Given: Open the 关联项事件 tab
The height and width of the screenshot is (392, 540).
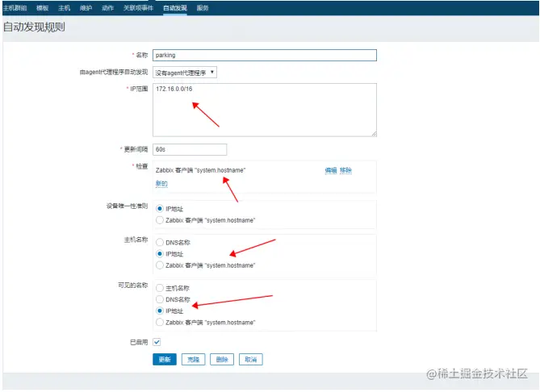Looking at the screenshot, I should tap(138, 8).
